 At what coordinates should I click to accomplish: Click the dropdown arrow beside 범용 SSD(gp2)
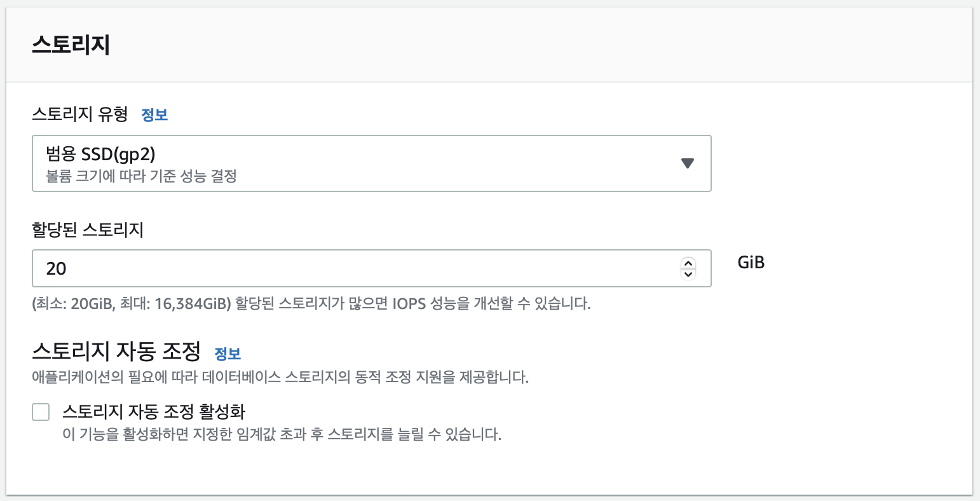click(x=688, y=163)
